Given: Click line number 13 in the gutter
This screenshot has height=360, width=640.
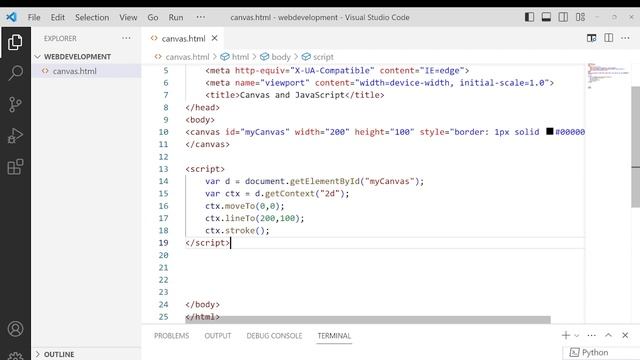Looking at the screenshot, I should point(163,169).
